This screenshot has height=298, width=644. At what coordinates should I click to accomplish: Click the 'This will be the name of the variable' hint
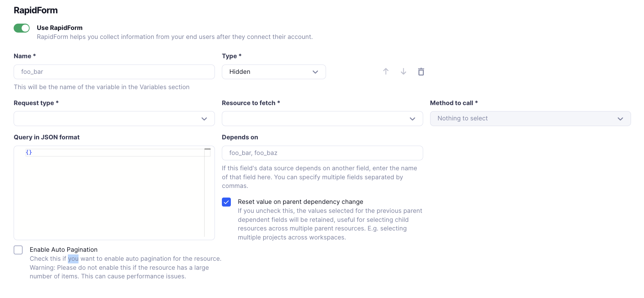click(101, 87)
